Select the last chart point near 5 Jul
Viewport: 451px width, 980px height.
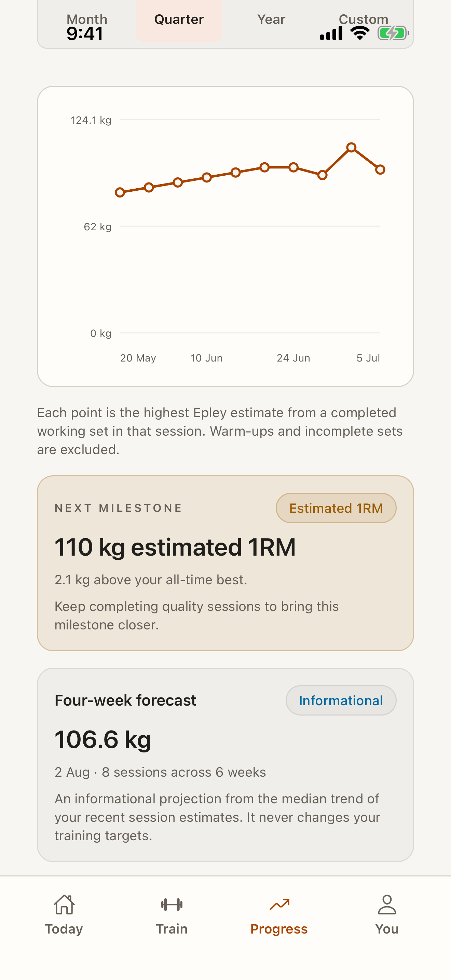(x=380, y=170)
